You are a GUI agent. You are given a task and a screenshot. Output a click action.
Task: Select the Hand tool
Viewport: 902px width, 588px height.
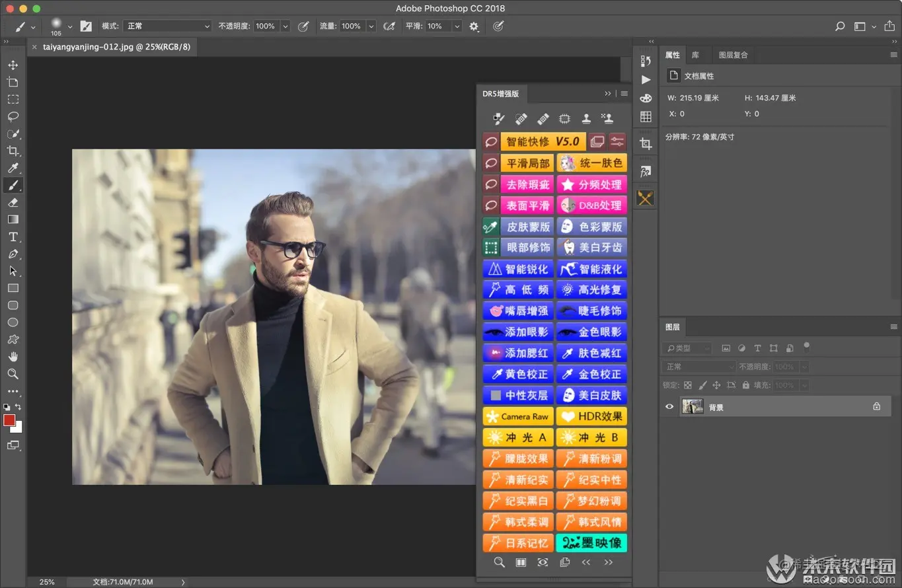(13, 357)
